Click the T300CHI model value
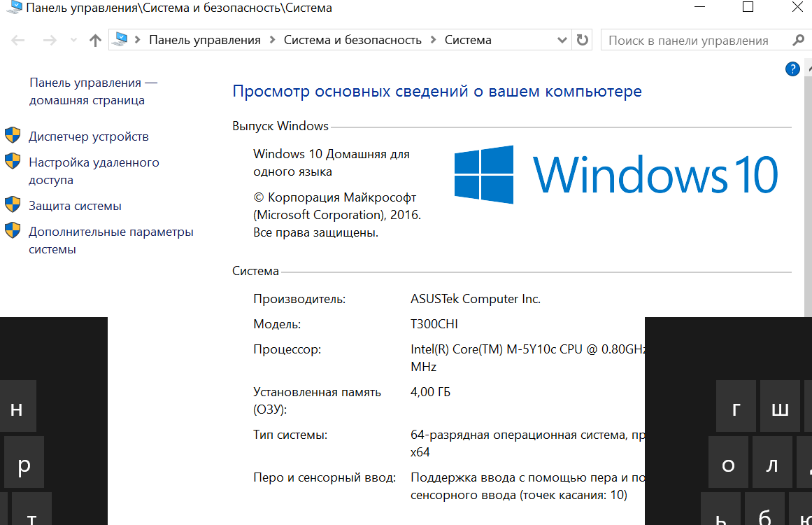Image resolution: width=812 pixels, height=525 pixels. click(434, 324)
